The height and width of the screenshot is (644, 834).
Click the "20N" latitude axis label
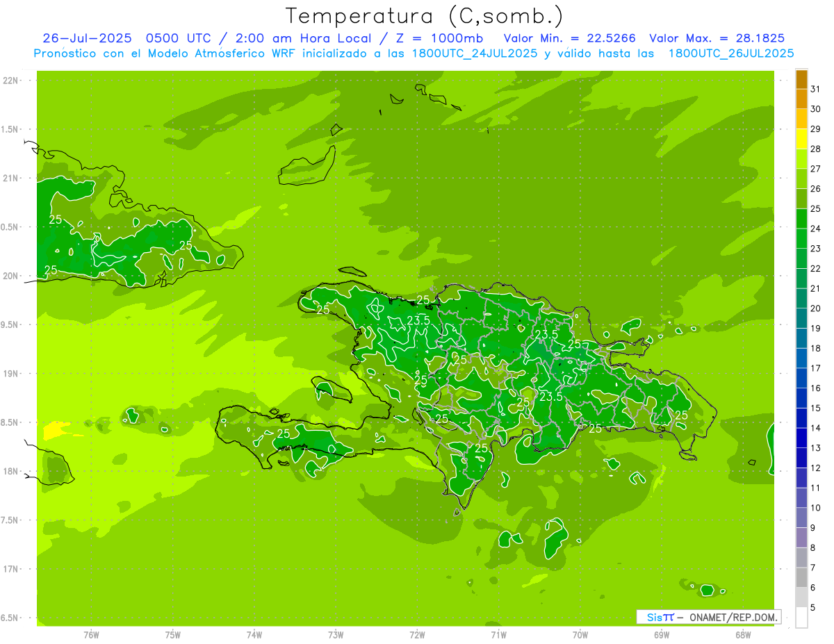pos(11,276)
